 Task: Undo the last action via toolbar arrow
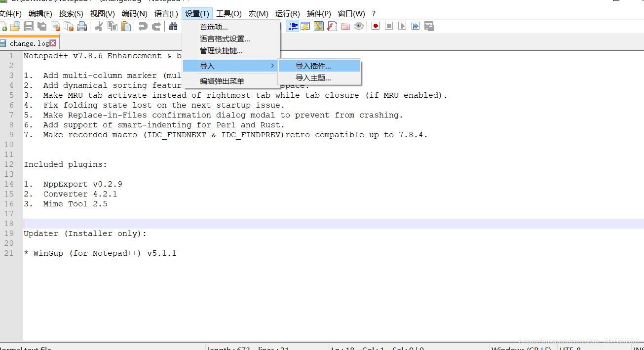coord(143,26)
